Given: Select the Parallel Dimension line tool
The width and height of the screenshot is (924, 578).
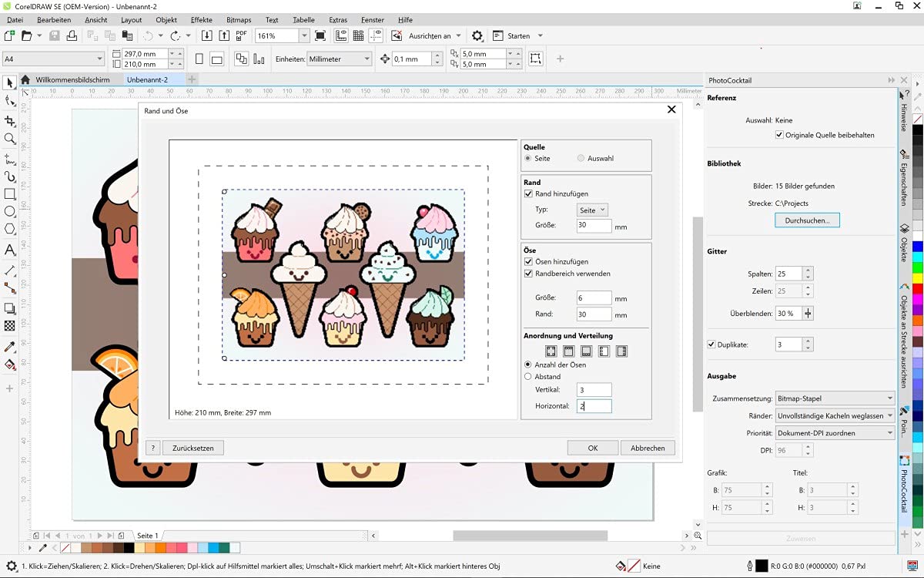Looking at the screenshot, I should [x=10, y=271].
